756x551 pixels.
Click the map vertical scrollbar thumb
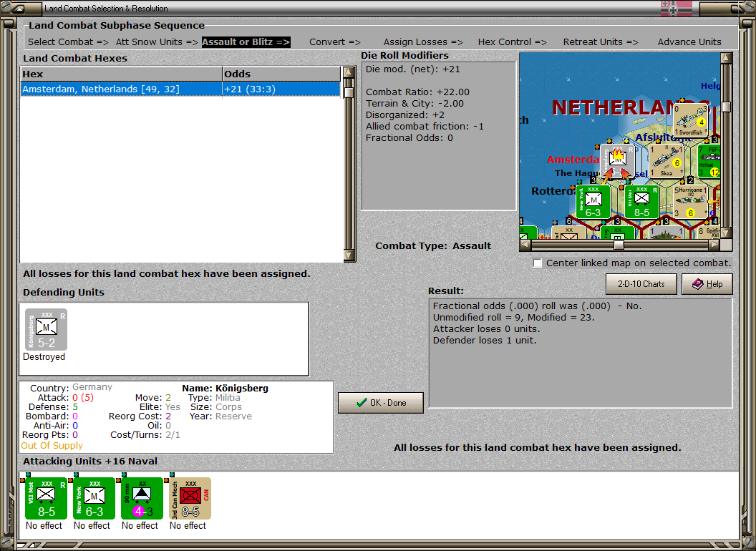pyautogui.click(x=726, y=107)
